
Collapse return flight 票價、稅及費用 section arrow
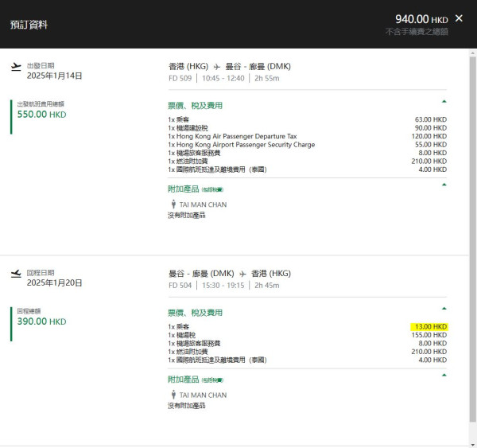pyautogui.click(x=444, y=309)
